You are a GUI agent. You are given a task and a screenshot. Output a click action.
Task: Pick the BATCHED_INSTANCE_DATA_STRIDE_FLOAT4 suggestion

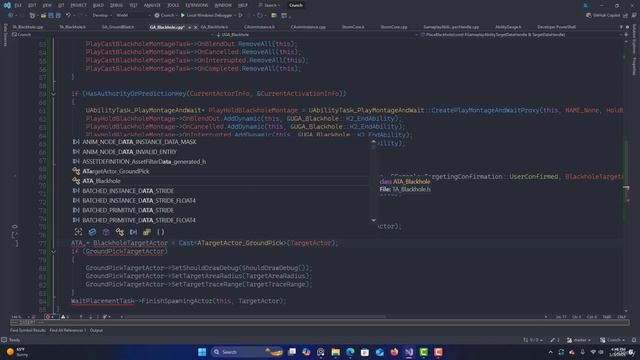click(220, 200)
